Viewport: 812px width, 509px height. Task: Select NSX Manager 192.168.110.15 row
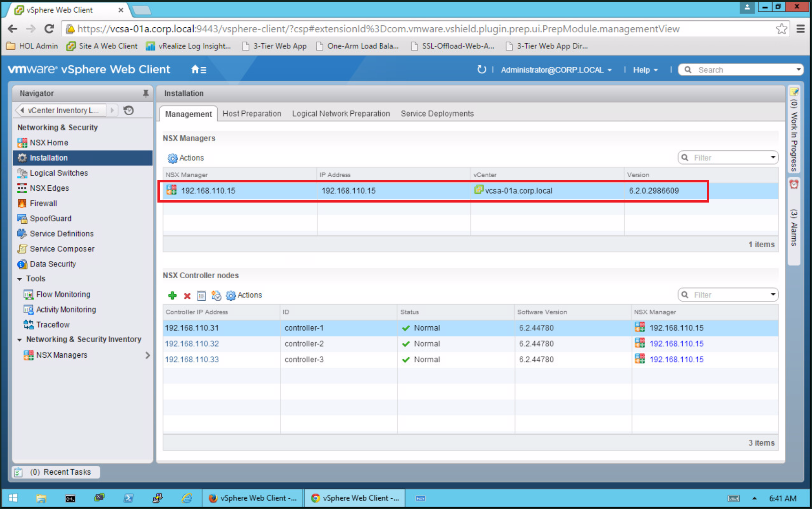pos(470,191)
